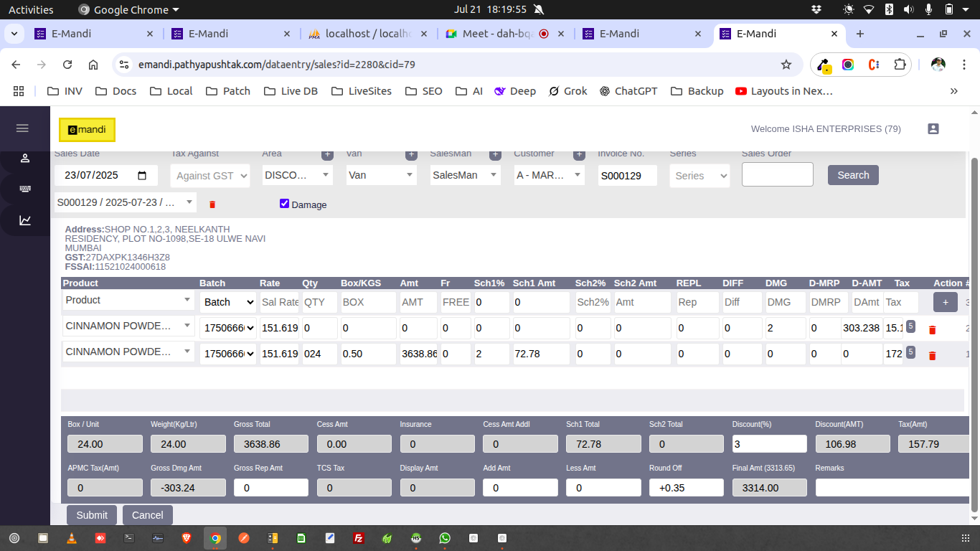Image resolution: width=980 pixels, height=551 pixels.
Task: Open the Chrome profile avatar
Action: coord(938,65)
